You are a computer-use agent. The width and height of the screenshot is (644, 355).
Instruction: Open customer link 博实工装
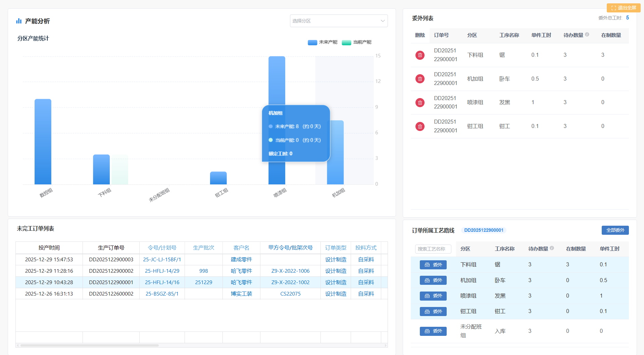tap(241, 294)
